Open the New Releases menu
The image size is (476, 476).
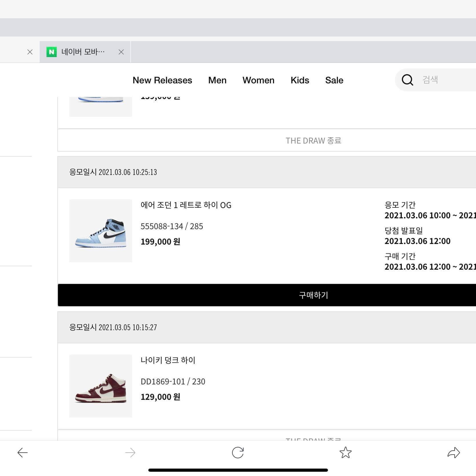tap(162, 80)
